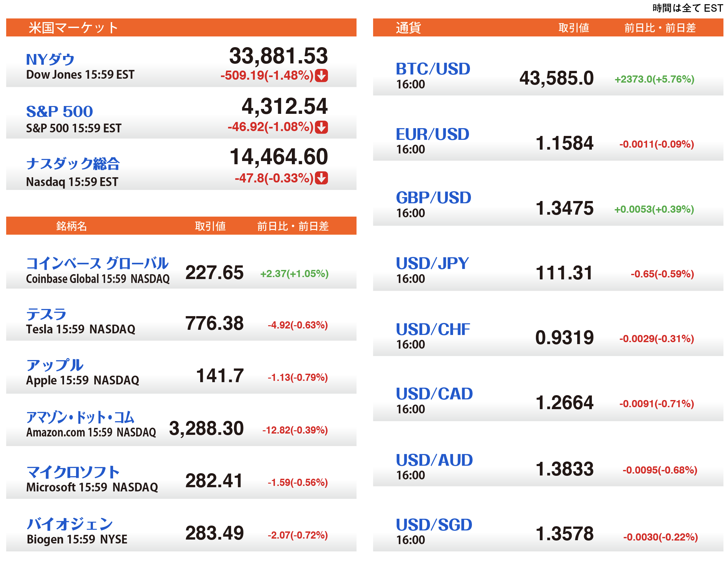Select the アマゾン・ドット・コム stock link
The width and height of the screenshot is (728, 562).
pos(80,417)
